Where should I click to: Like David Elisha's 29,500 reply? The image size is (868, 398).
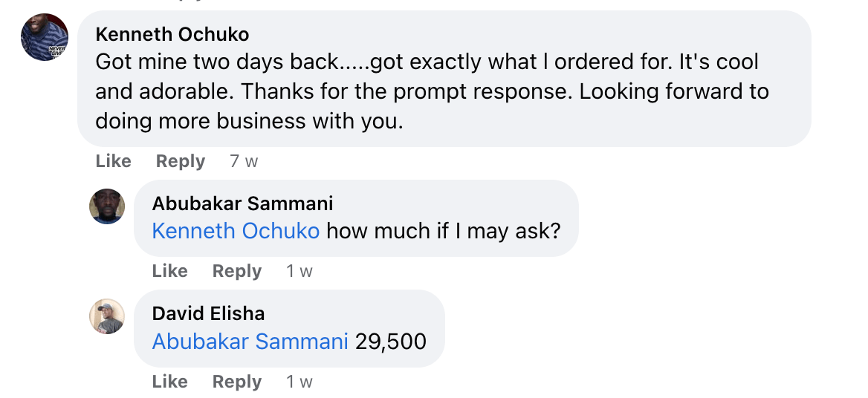pos(169,382)
